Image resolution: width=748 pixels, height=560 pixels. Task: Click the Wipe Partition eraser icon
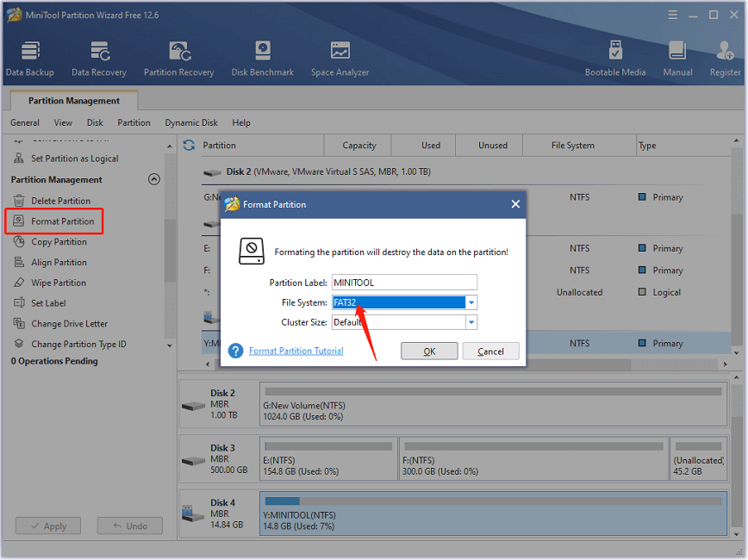(19, 283)
